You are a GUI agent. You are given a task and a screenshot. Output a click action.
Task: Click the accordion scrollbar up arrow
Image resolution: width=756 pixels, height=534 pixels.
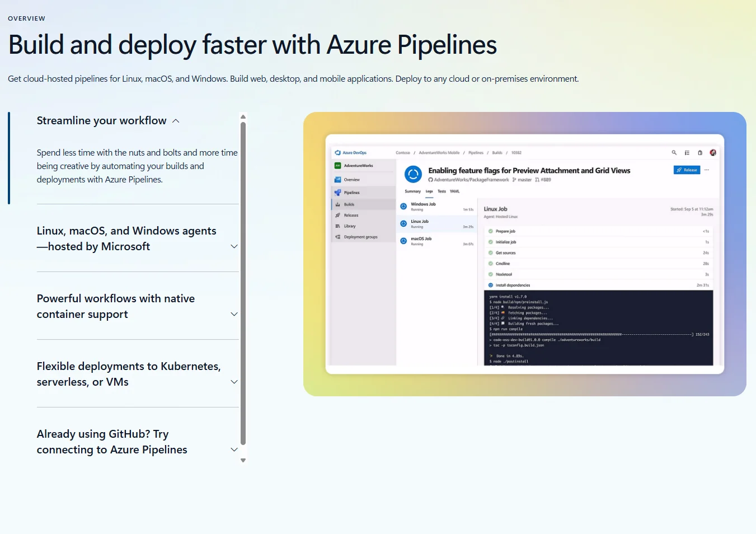(x=243, y=116)
